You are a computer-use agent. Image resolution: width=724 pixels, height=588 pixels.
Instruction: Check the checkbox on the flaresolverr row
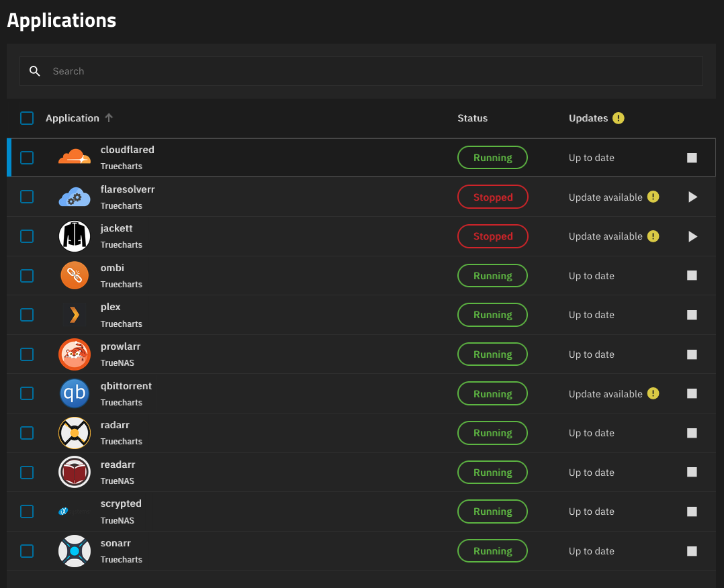[26, 197]
